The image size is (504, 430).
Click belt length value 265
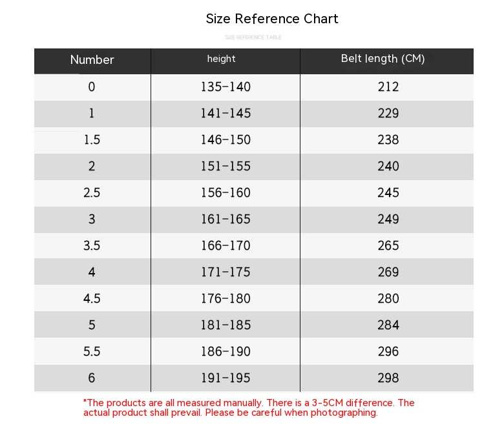pyautogui.click(x=388, y=245)
